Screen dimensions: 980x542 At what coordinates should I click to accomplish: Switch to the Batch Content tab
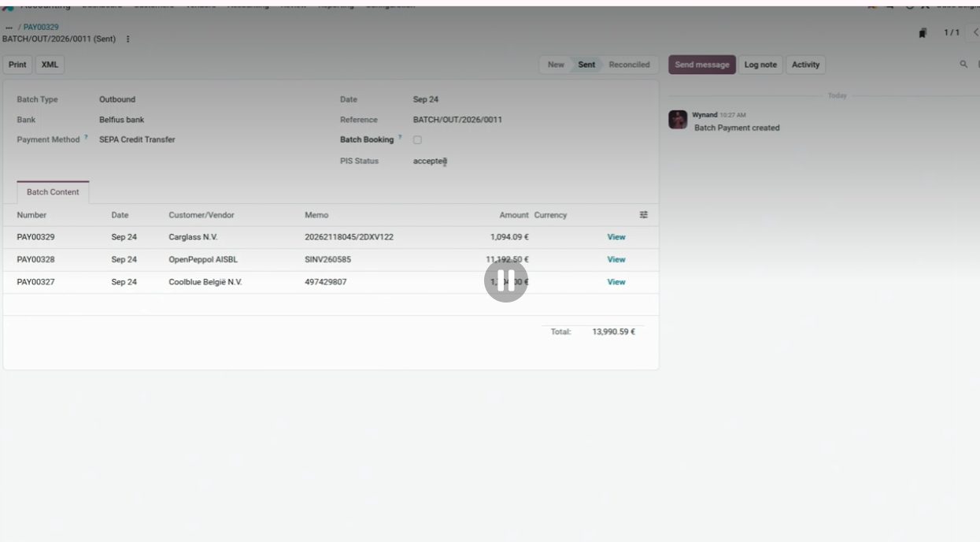pyautogui.click(x=53, y=192)
